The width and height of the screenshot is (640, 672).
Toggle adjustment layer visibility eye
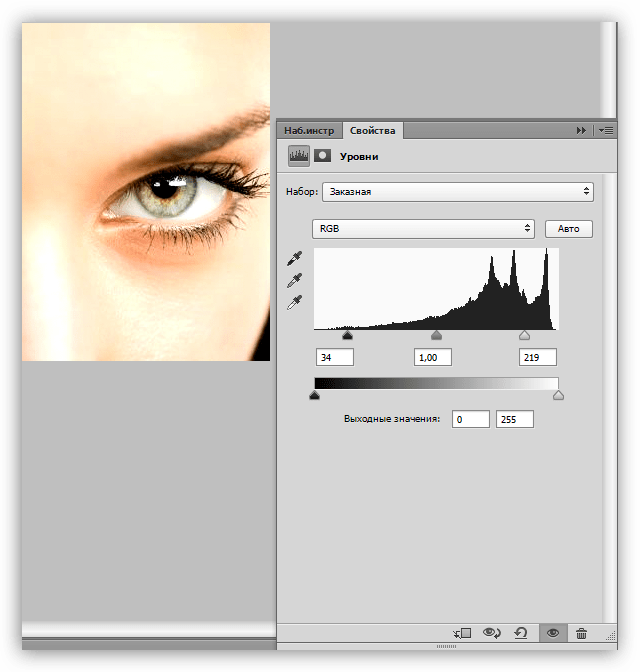click(x=553, y=633)
